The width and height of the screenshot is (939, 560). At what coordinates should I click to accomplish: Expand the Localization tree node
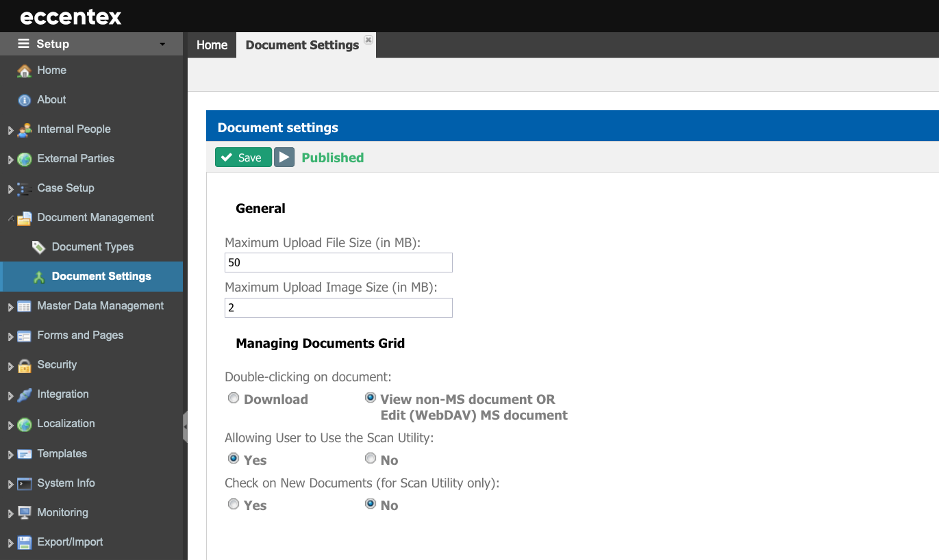point(10,424)
